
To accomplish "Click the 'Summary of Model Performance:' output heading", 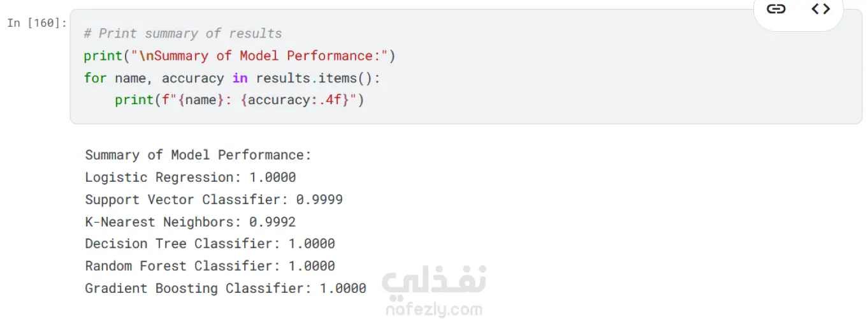I will [x=198, y=155].
